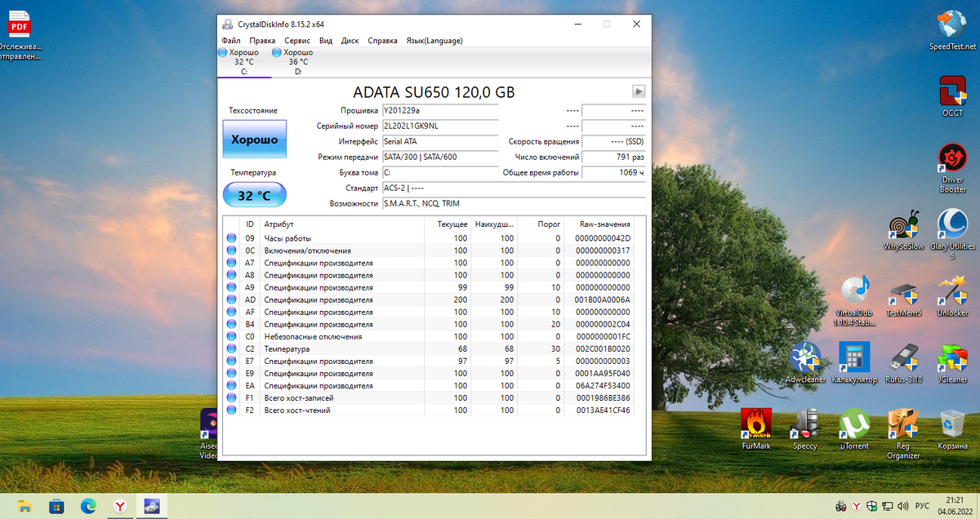Open the Диск menu

350,41
